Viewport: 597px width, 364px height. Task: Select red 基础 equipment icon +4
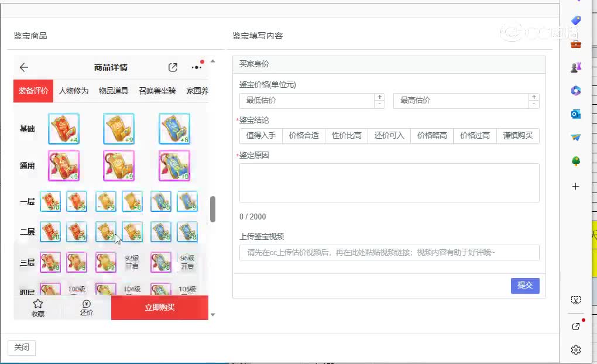pyautogui.click(x=64, y=129)
